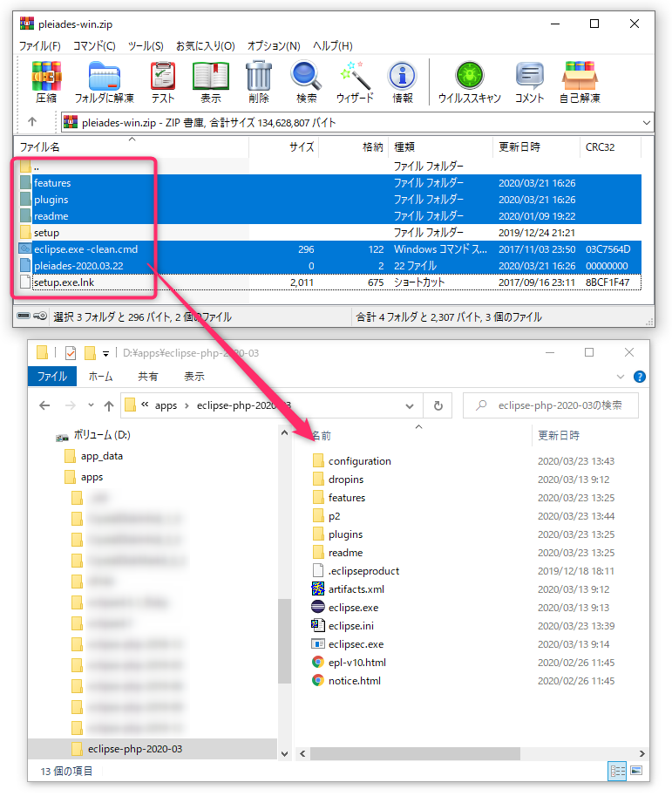This screenshot has height=796, width=672.
Task: Select artifacts.xml file
Action: pos(356,588)
